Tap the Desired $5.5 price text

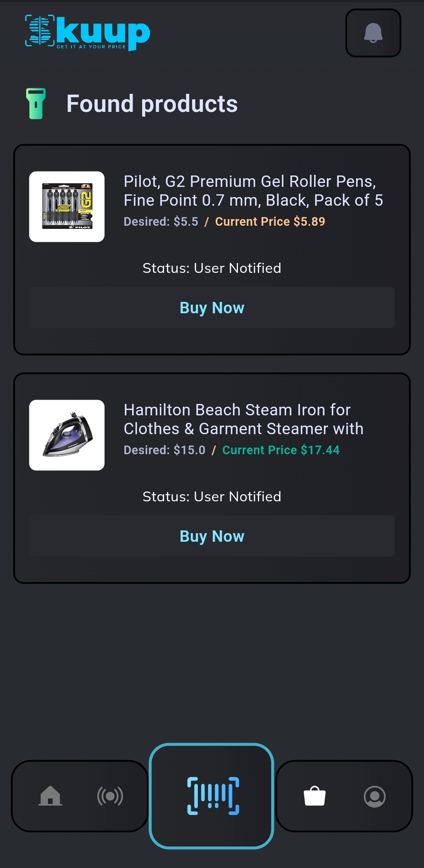pyautogui.click(x=161, y=222)
